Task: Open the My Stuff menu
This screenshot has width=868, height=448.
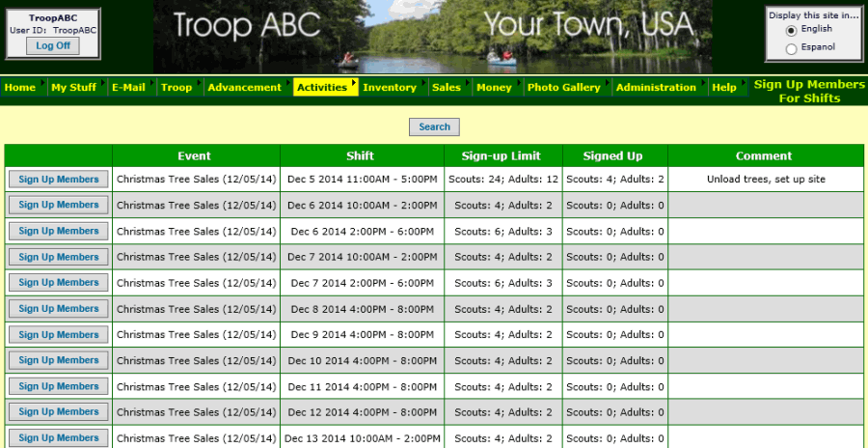Action: [x=77, y=87]
